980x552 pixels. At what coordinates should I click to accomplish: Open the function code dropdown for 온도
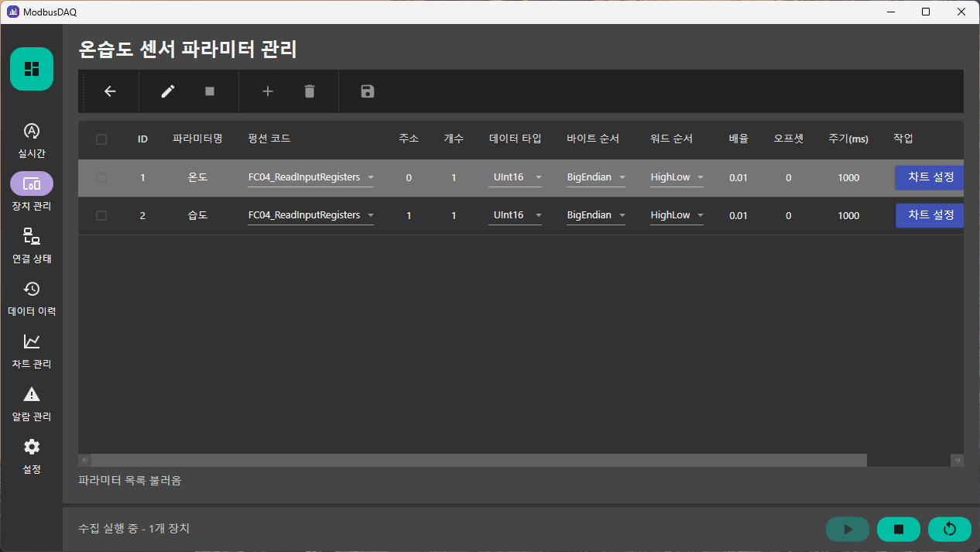[x=310, y=177]
